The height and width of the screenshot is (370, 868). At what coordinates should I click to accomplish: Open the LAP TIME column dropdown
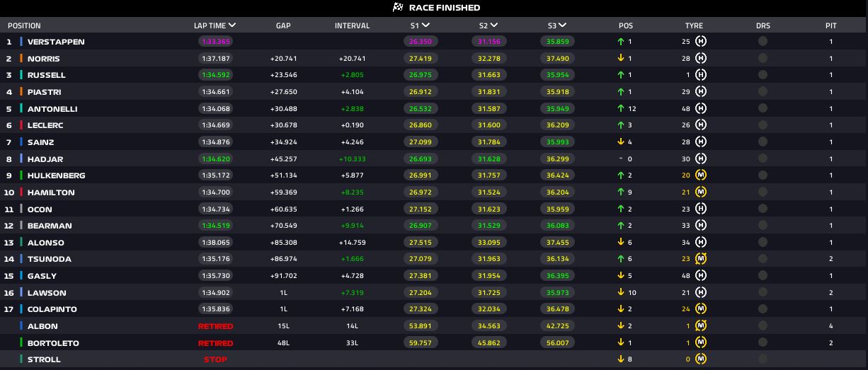[x=232, y=25]
